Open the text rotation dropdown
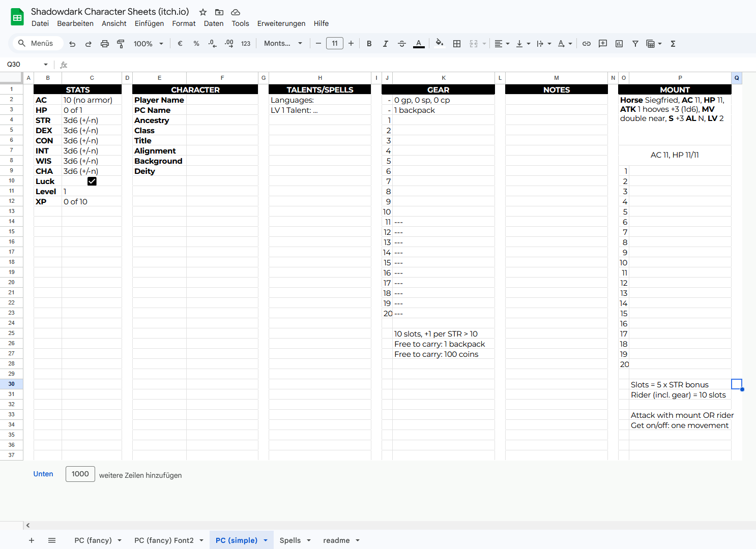The height and width of the screenshot is (549, 756). point(565,44)
